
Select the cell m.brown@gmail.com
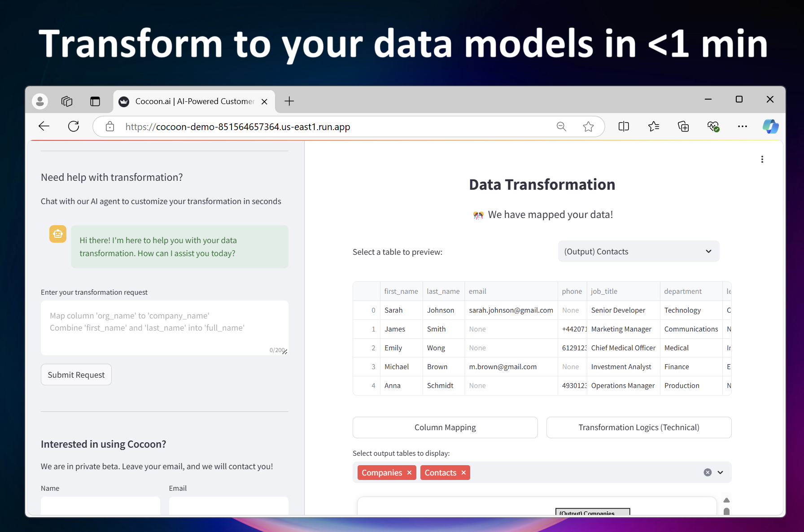pyautogui.click(x=511, y=366)
